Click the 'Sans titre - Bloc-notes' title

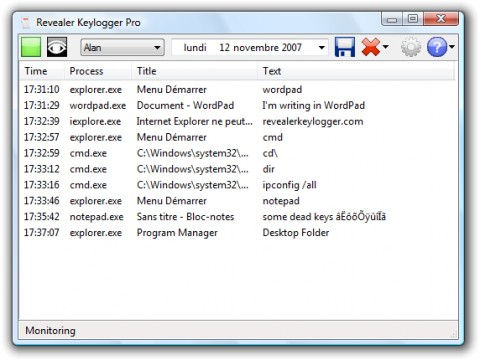pos(185,217)
